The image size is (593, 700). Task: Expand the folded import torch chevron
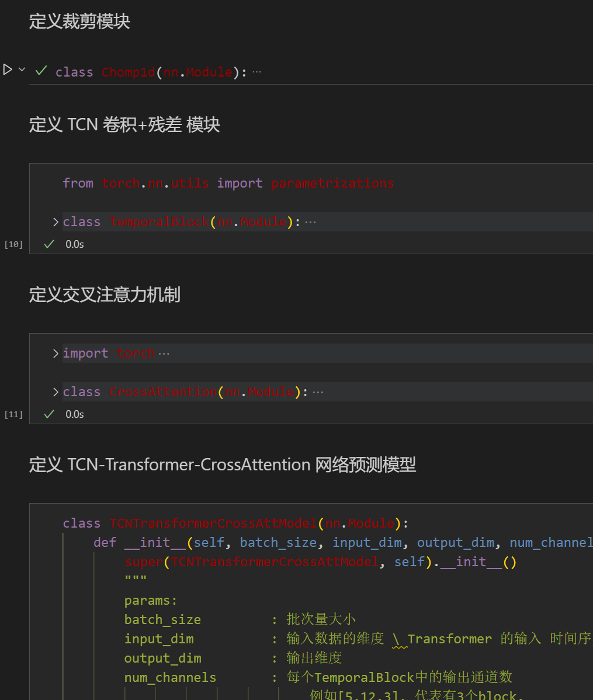click(x=56, y=354)
